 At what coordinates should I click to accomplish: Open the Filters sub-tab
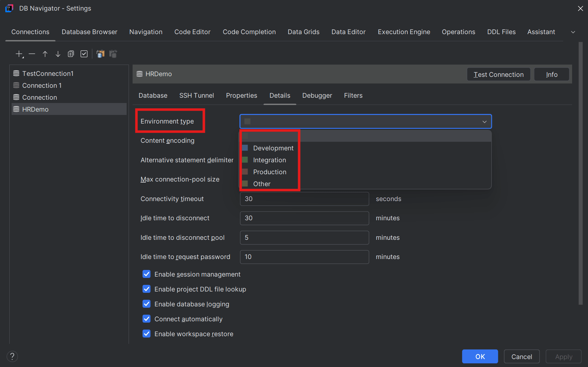353,95
